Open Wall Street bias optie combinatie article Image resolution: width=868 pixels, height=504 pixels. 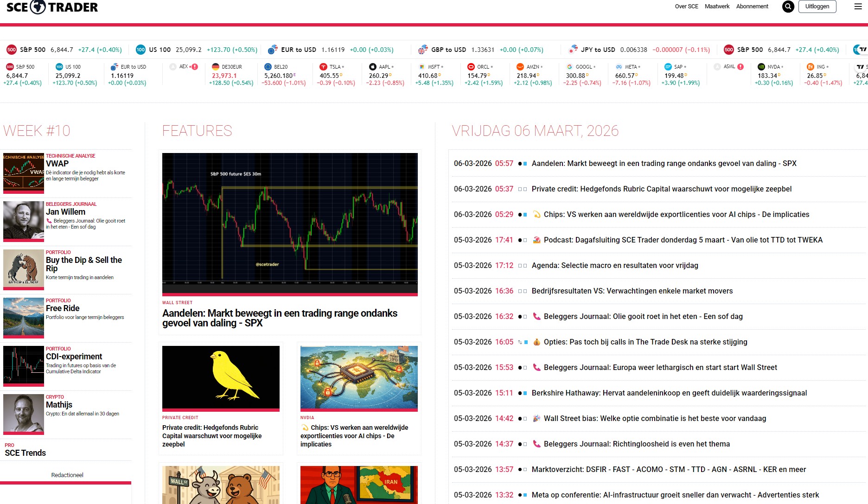click(655, 418)
